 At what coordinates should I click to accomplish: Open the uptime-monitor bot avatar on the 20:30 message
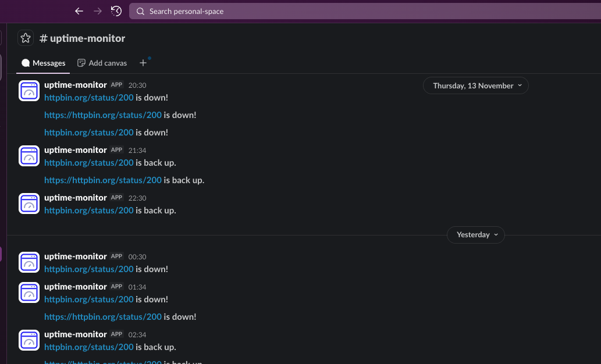[29, 91]
